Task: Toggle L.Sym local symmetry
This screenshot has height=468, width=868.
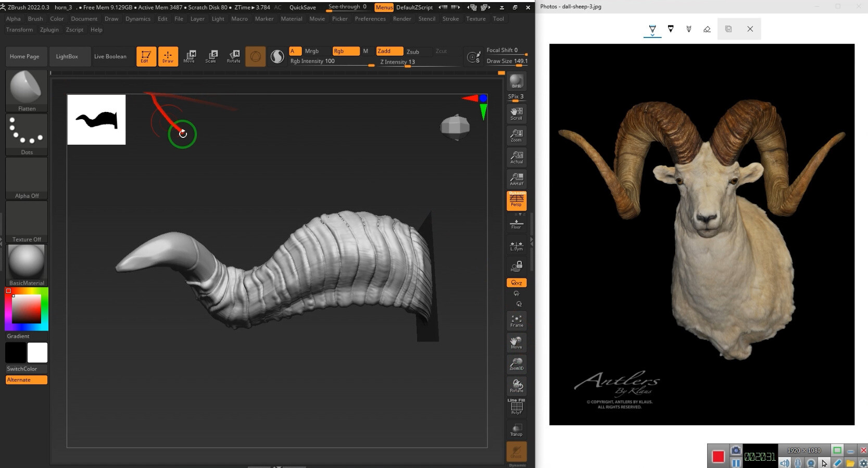Action: click(517, 246)
